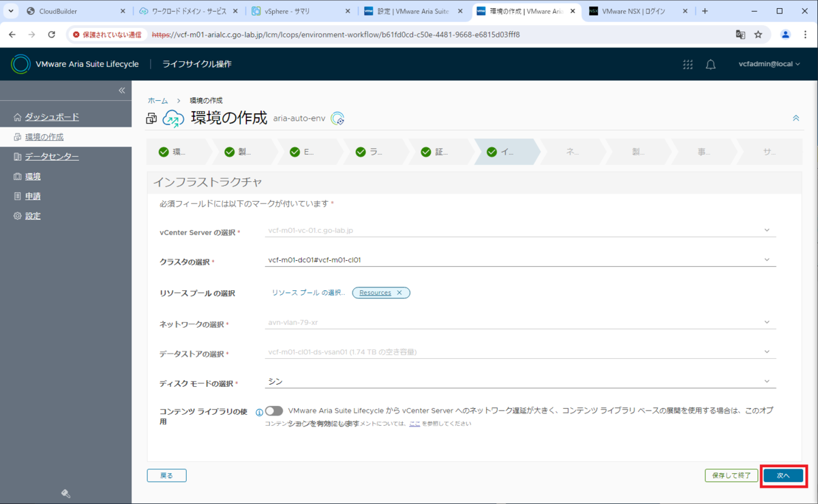This screenshot has height=504, width=818.
Task: Open 設定 in the sidebar
Action: click(33, 216)
